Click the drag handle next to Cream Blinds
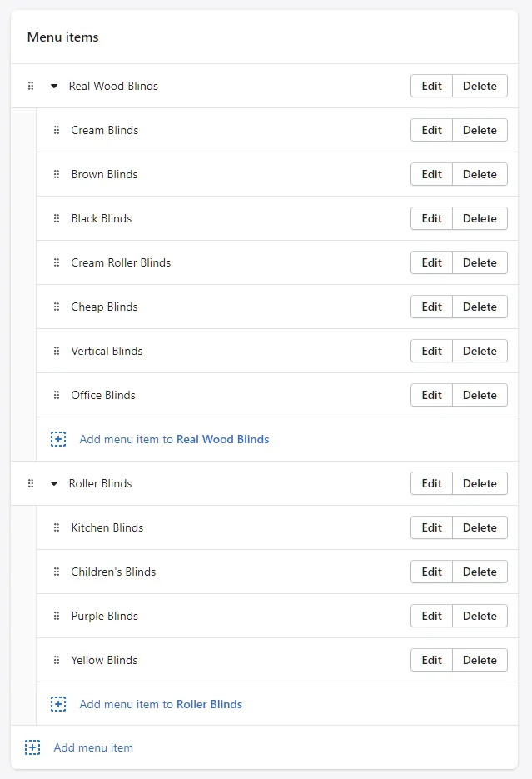Image resolution: width=532 pixels, height=779 pixels. pyautogui.click(x=57, y=130)
